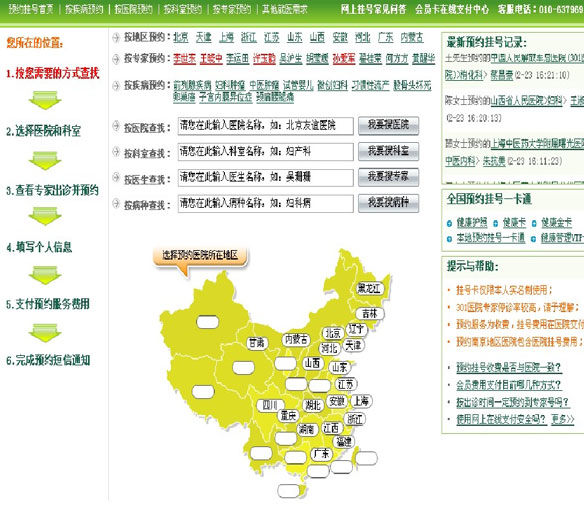
Task: Select 内蒙古 in the region link row
Action: coord(412,37)
